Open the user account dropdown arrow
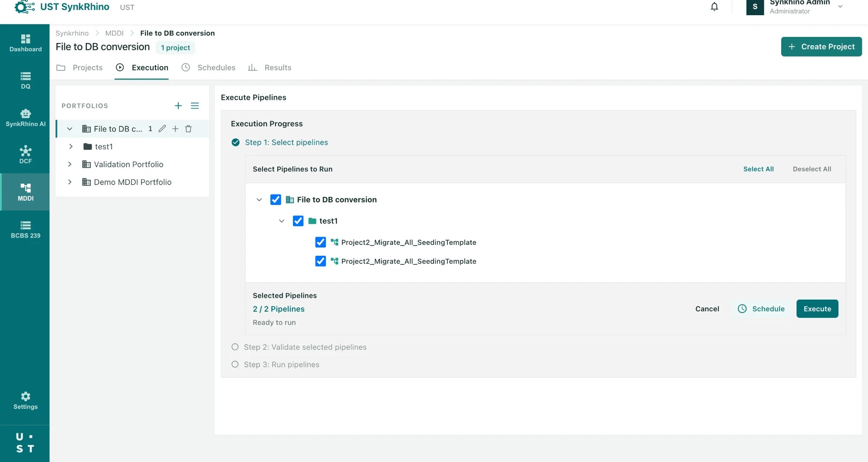 tap(840, 7)
